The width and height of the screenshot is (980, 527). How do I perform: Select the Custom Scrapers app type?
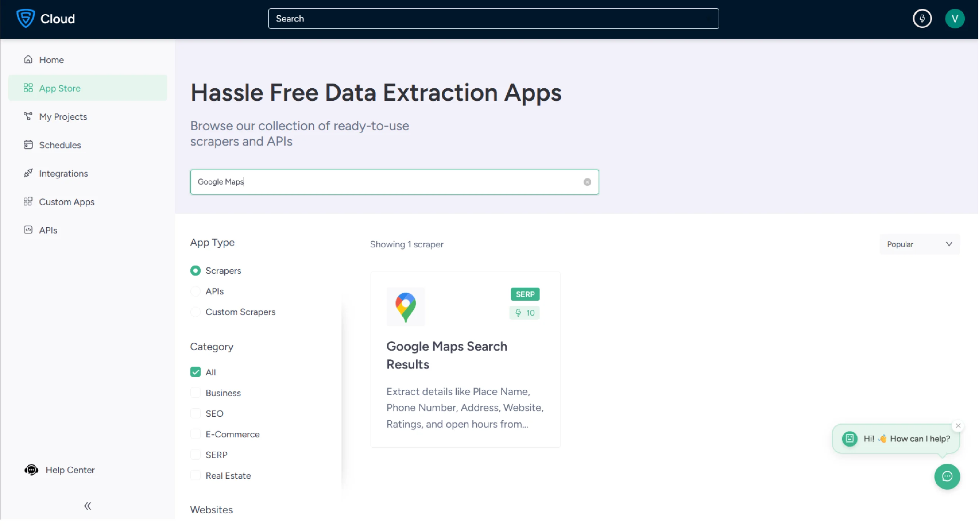click(195, 312)
